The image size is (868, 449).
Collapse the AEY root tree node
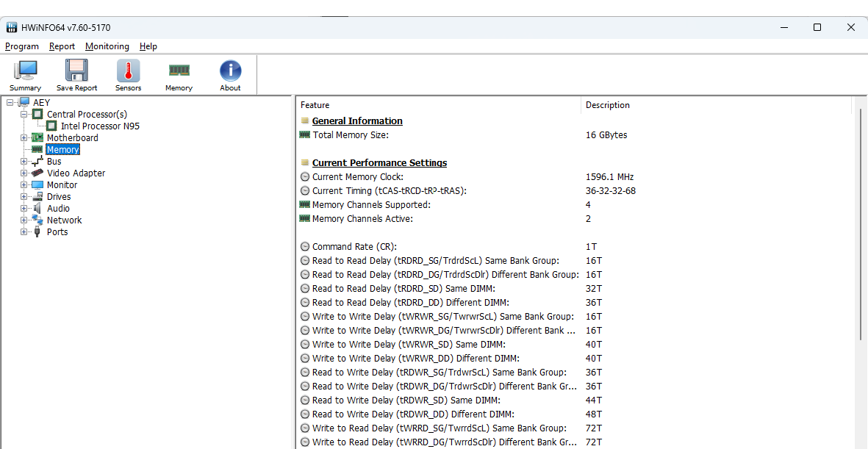pos(10,102)
